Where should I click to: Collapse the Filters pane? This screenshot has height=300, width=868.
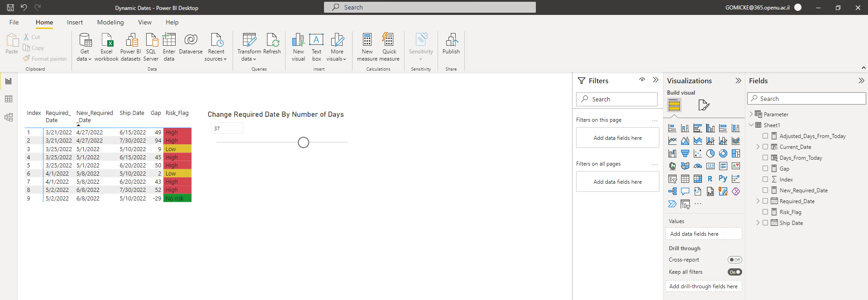click(655, 80)
